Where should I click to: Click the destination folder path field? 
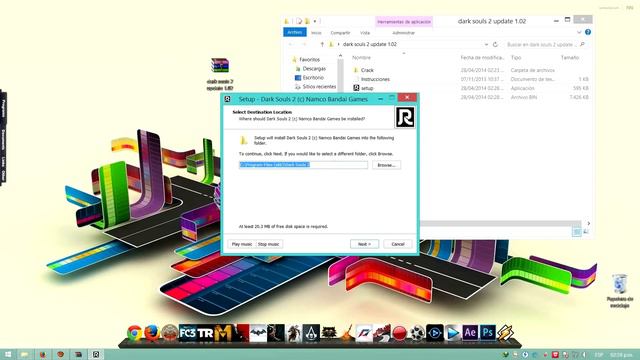click(303, 164)
